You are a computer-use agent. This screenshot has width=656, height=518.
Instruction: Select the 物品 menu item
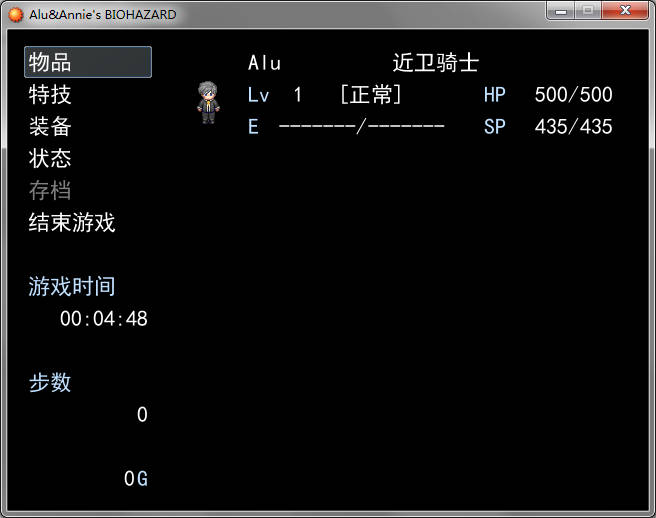pos(88,62)
